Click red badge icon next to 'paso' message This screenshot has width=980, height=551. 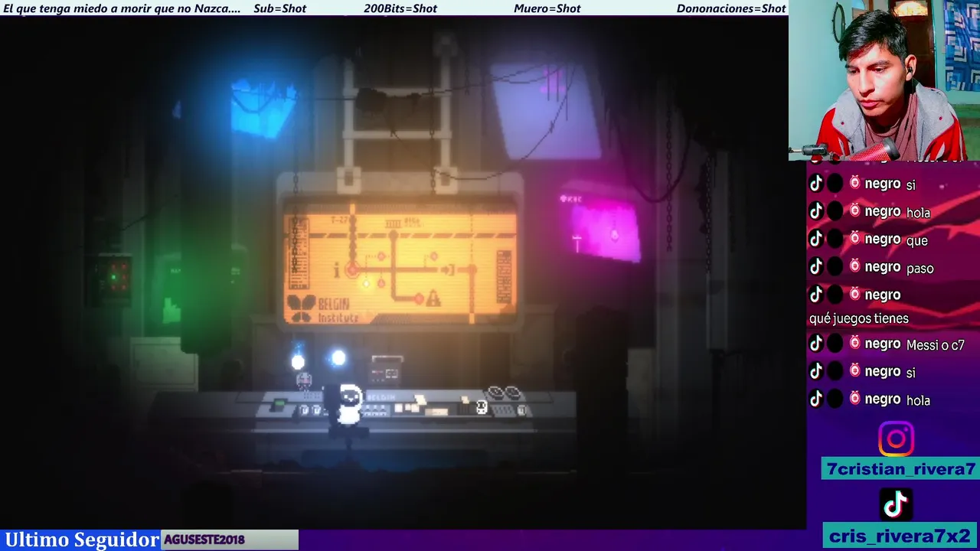click(854, 266)
